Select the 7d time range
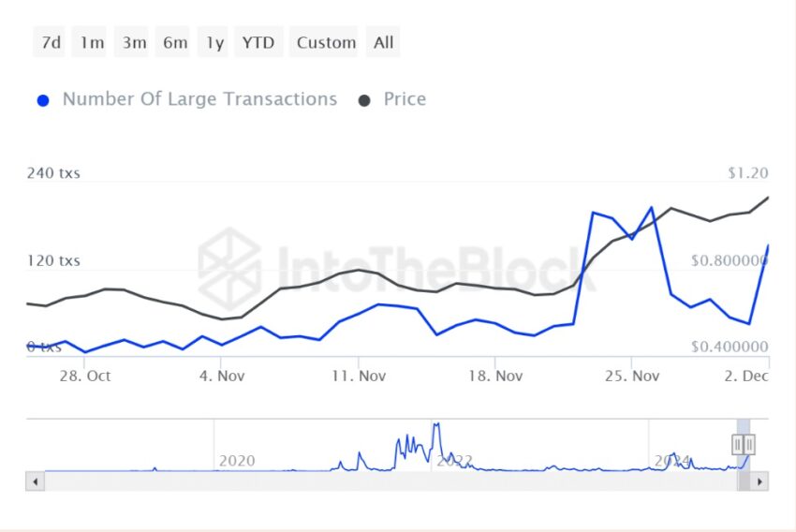 (x=50, y=42)
